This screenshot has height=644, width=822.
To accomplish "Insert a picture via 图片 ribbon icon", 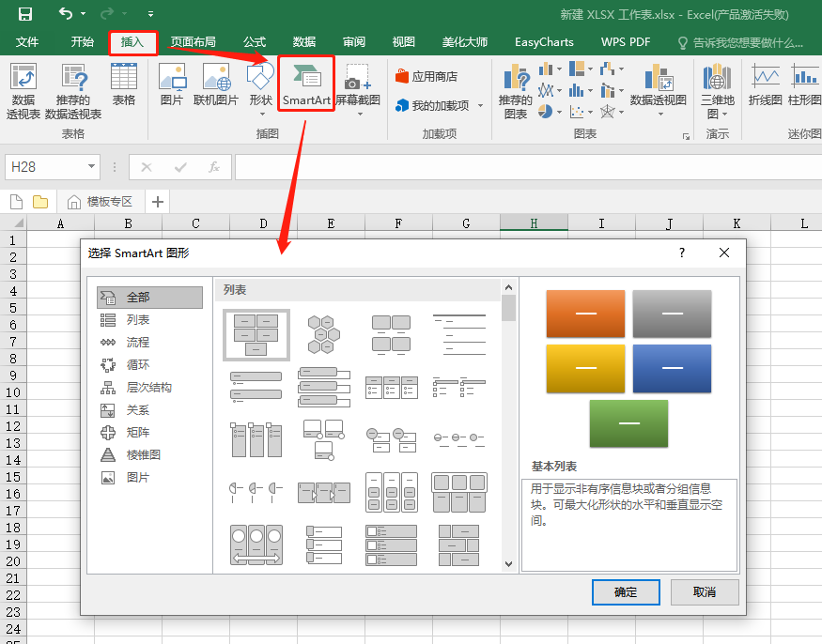I will click(x=172, y=84).
